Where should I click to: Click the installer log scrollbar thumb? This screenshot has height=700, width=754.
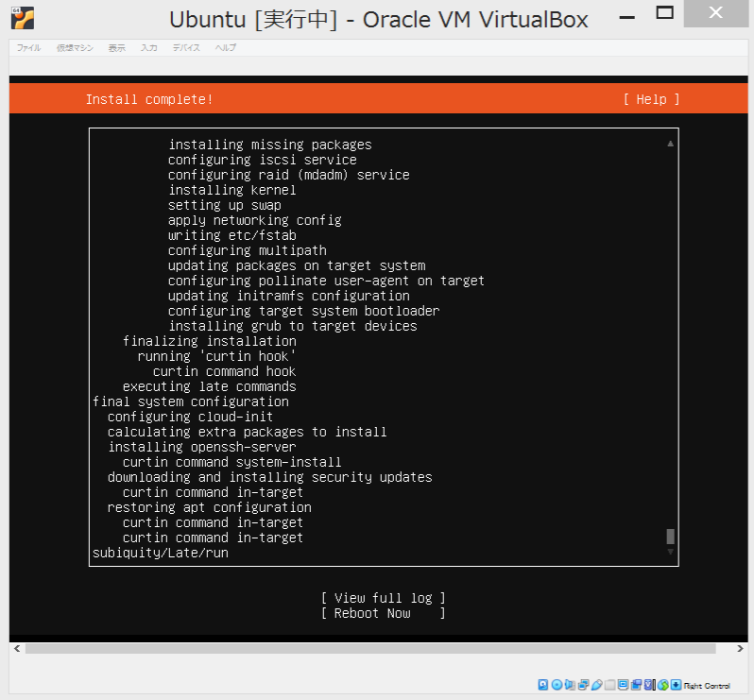pyautogui.click(x=670, y=536)
